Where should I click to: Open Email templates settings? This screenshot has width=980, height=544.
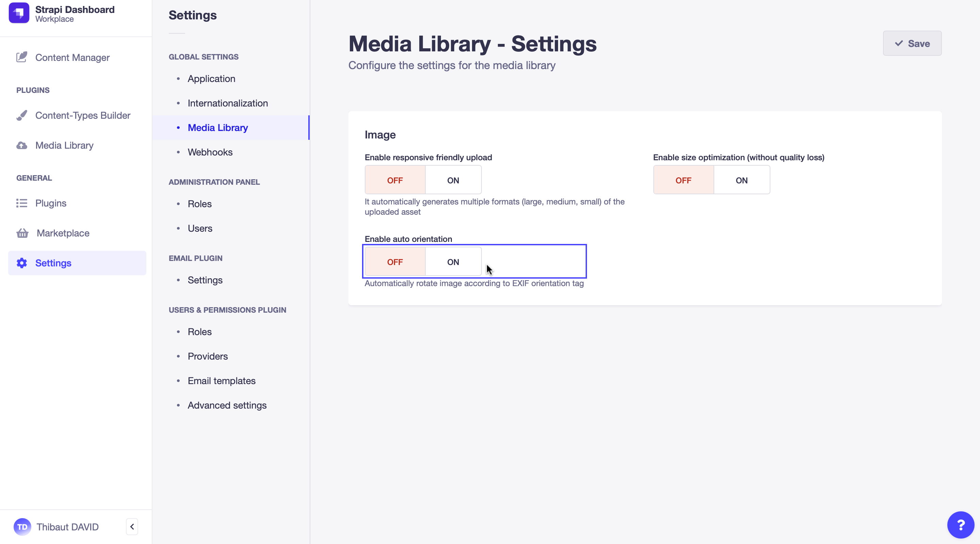[222, 381]
